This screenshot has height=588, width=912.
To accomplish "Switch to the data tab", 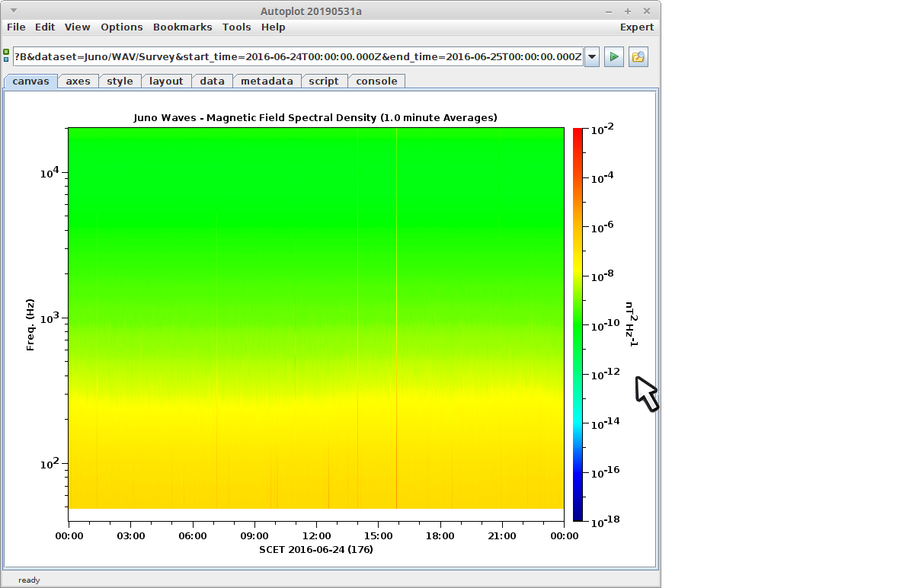I will [212, 81].
